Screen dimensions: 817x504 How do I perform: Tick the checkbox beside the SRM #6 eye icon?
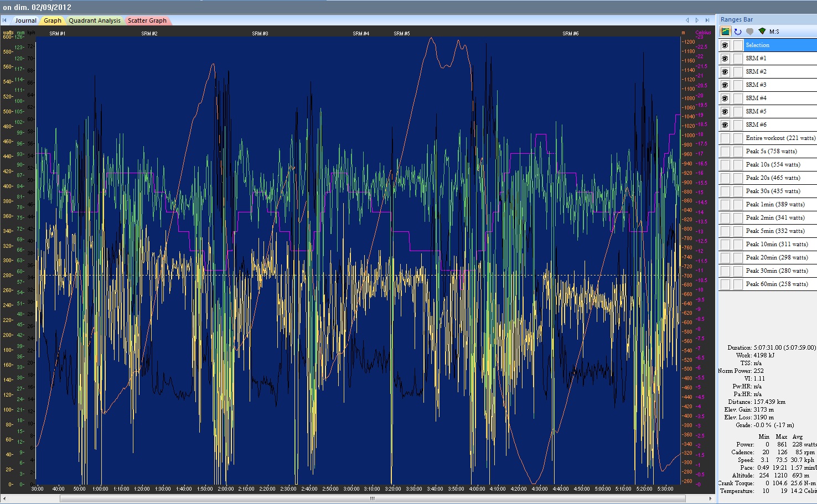coord(738,125)
